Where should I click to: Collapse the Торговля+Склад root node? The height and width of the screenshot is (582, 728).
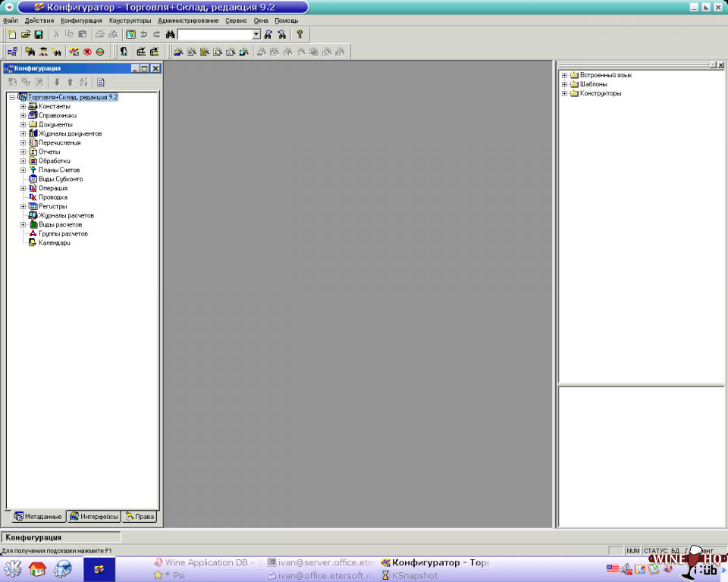[x=13, y=98]
